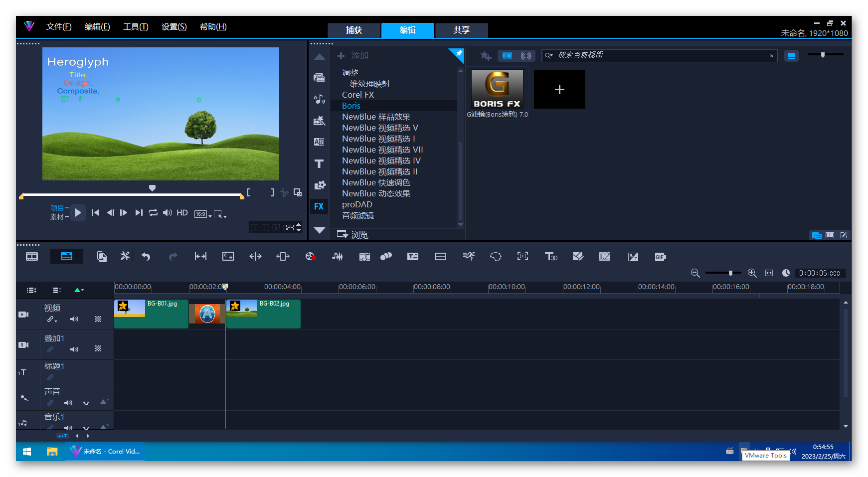Screen dimensions: 868x477
Task: Toggle HD preview mode
Action: tap(182, 213)
